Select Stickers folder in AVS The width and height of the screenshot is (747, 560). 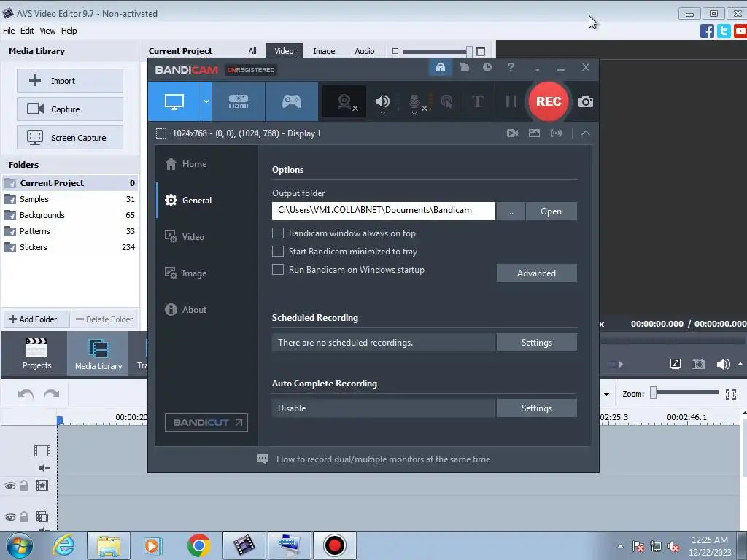pos(70,247)
